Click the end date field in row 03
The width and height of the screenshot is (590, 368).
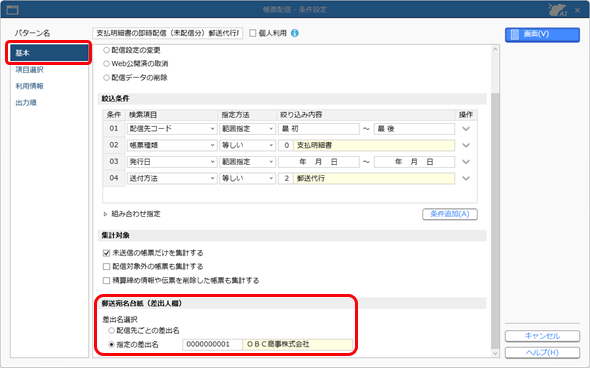(x=414, y=162)
